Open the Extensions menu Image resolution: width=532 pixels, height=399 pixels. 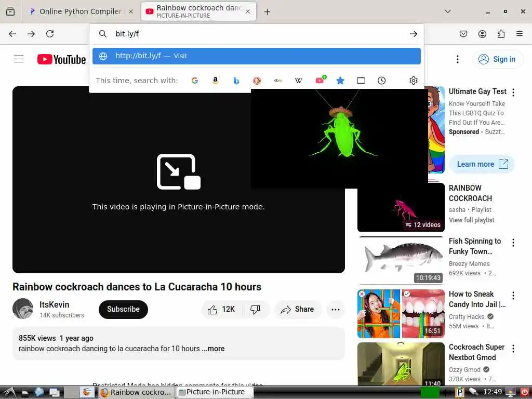(501, 34)
